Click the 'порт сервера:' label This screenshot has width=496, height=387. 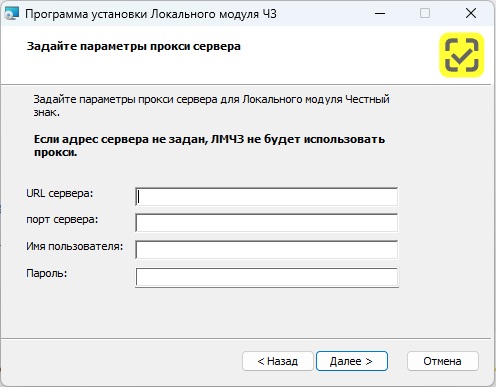[x=62, y=220]
